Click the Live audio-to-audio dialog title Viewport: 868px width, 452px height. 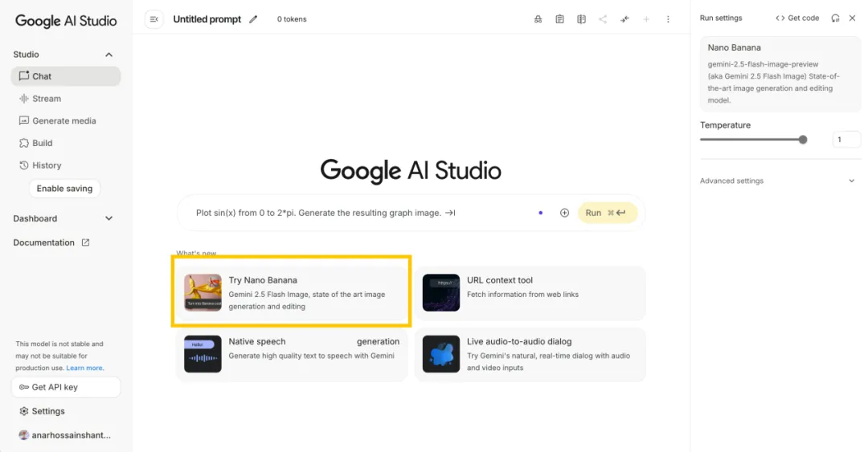pos(519,342)
